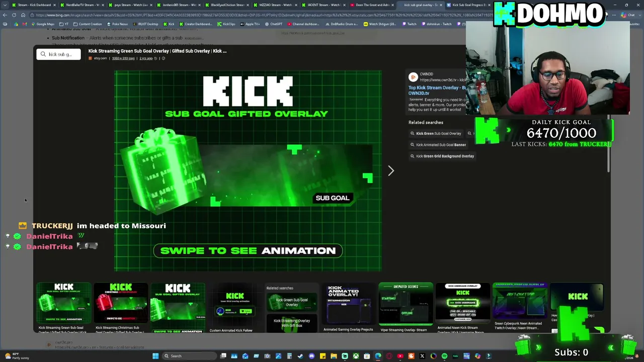Open File Explorer from the taskbar
The width and height of the screenshot is (644, 362).
pyautogui.click(x=334, y=356)
